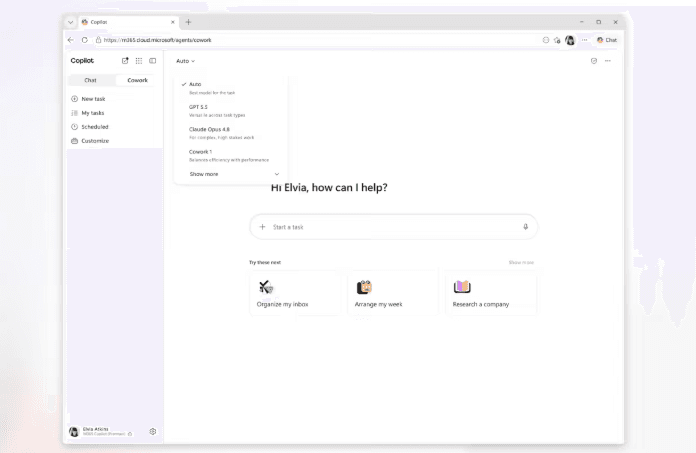Click the plus attach icon in task box
The image size is (696, 453).
262,227
